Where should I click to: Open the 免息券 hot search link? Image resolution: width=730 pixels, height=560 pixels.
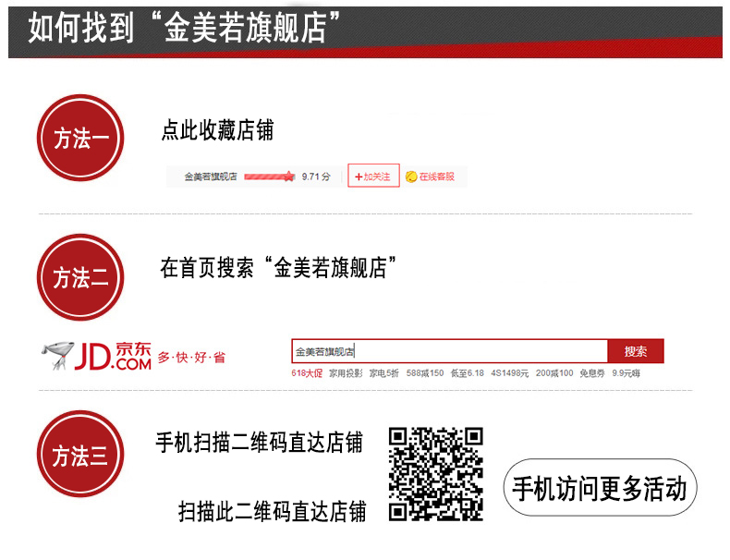pos(591,373)
